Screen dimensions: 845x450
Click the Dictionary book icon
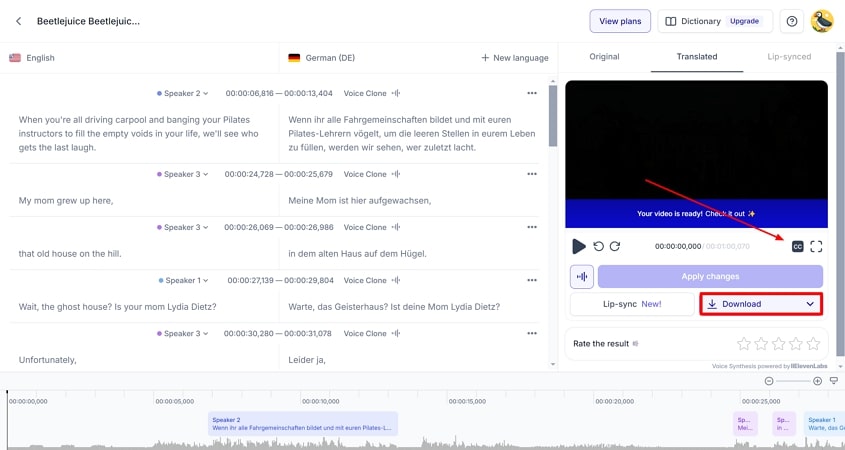pos(670,21)
